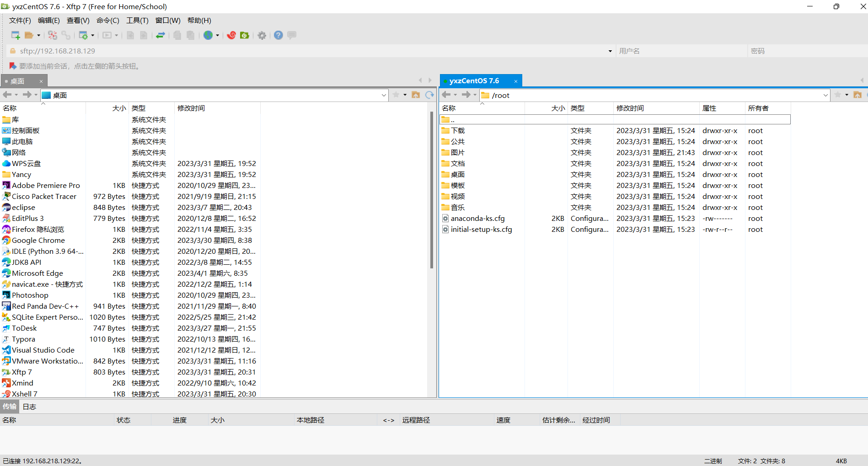Click the new file transfer play icon
868x466 pixels.
[x=107, y=35]
